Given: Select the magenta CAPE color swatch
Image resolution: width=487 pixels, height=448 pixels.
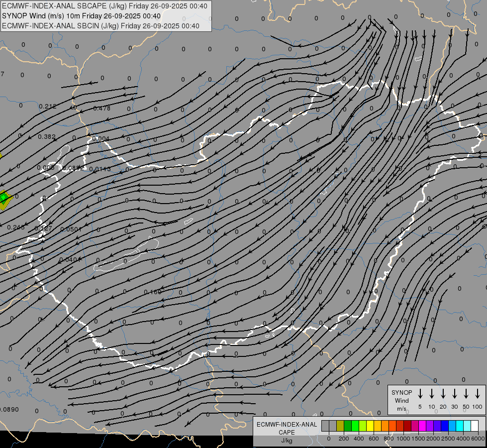Looking at the screenshot, I should point(422,426).
